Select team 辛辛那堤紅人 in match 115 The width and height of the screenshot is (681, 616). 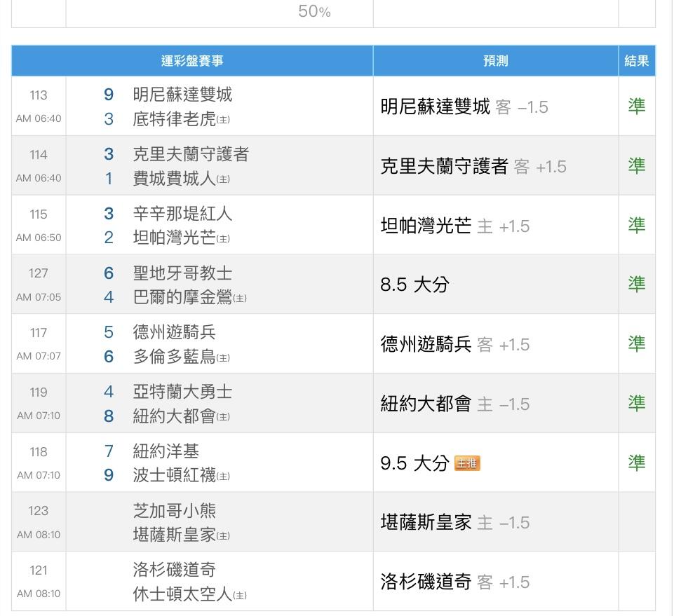[182, 213]
